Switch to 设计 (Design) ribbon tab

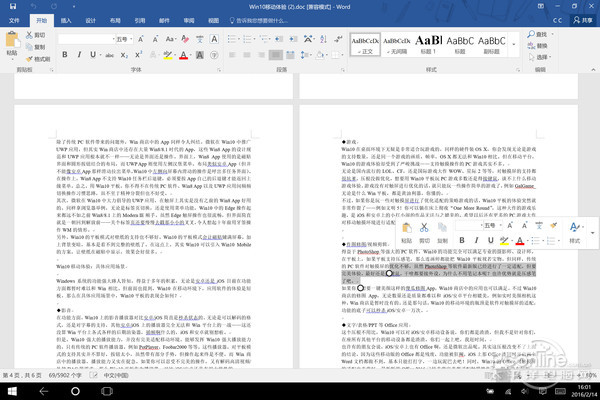(x=90, y=20)
